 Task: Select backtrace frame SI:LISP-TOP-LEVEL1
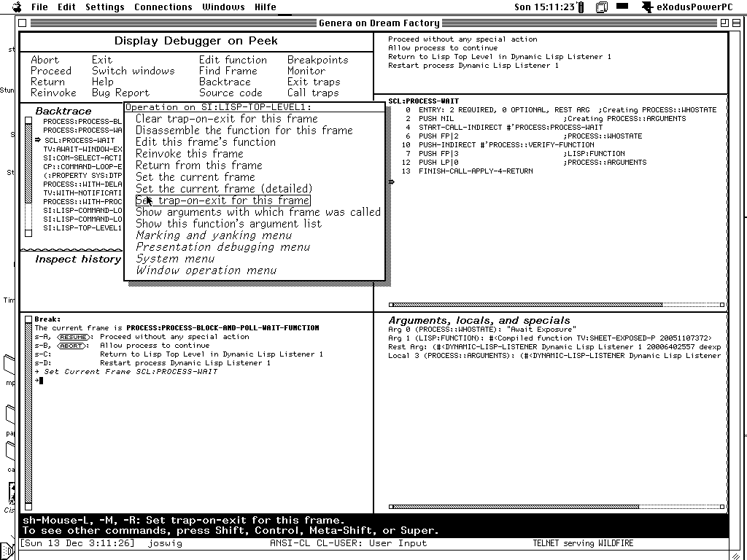click(x=82, y=228)
